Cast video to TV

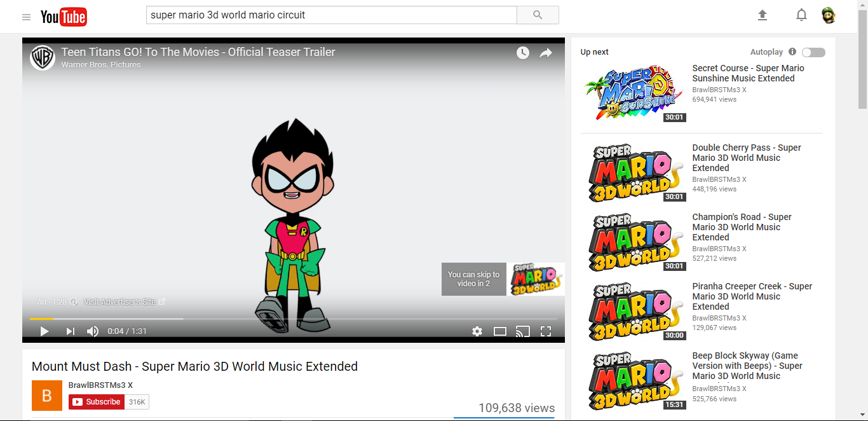pyautogui.click(x=523, y=331)
